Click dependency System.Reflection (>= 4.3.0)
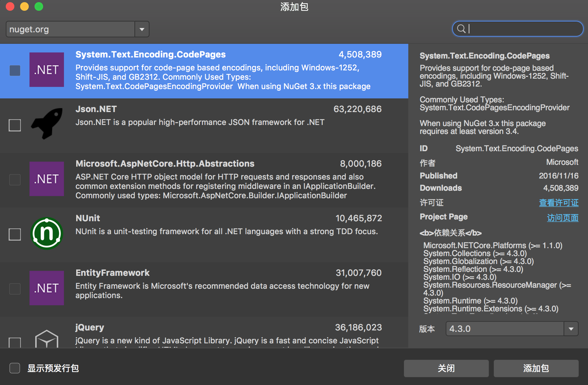The width and height of the screenshot is (588, 385). click(473, 269)
